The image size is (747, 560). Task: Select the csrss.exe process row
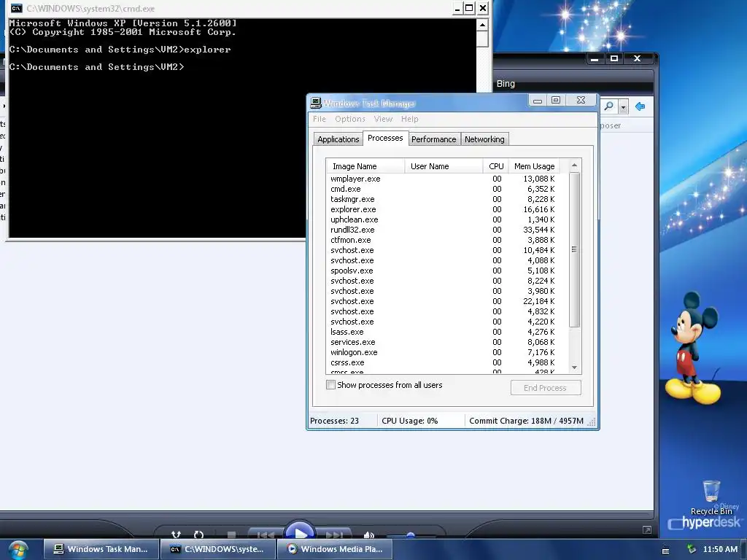pos(447,362)
